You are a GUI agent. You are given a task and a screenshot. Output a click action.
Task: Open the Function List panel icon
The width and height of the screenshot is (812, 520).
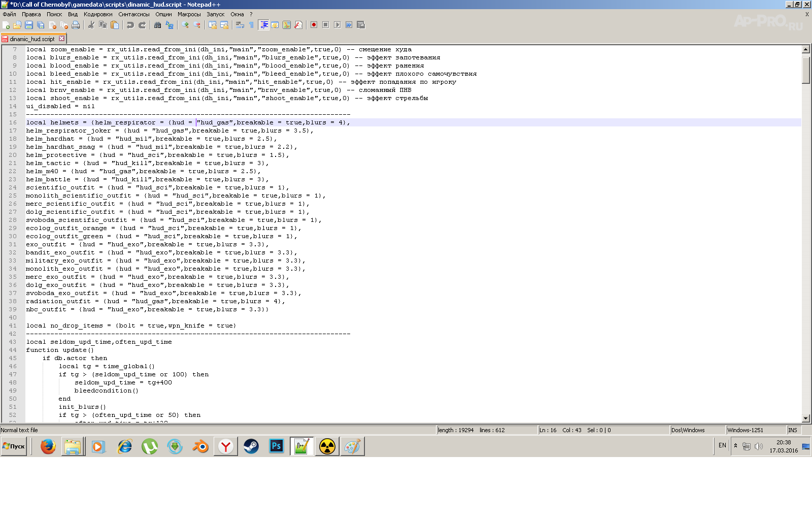tap(298, 25)
